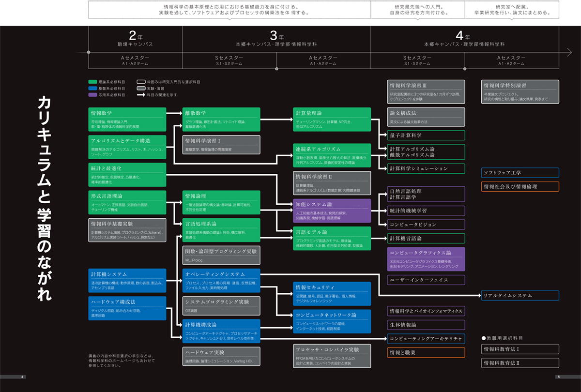Click the コンピュータビジョン elective box
This screenshot has width=581, height=392.
(426, 225)
